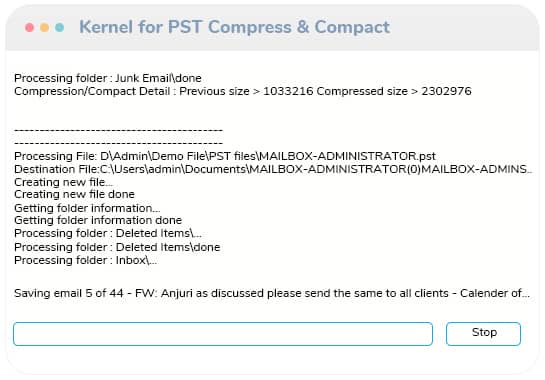Select the Destination File path line
The image size is (545, 380).
click(273, 169)
